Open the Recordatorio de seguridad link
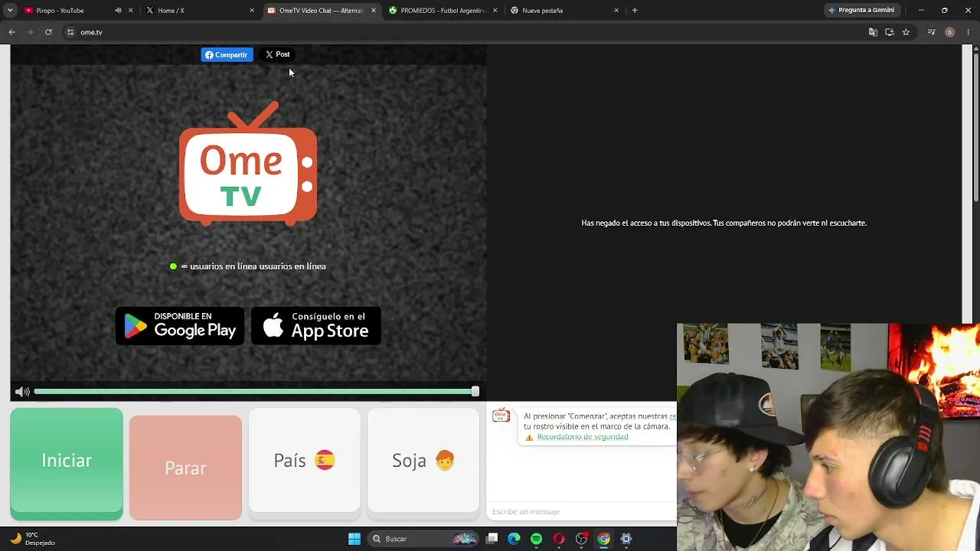Image resolution: width=980 pixels, height=551 pixels. (x=583, y=437)
